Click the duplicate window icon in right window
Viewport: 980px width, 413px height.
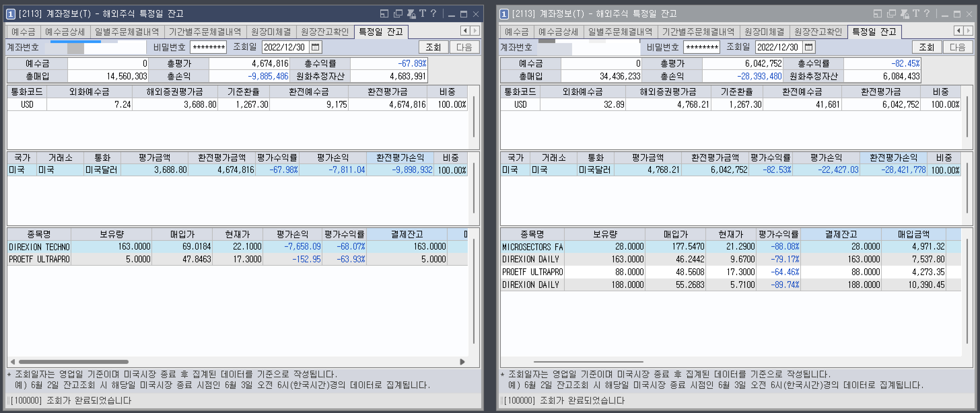click(x=891, y=14)
